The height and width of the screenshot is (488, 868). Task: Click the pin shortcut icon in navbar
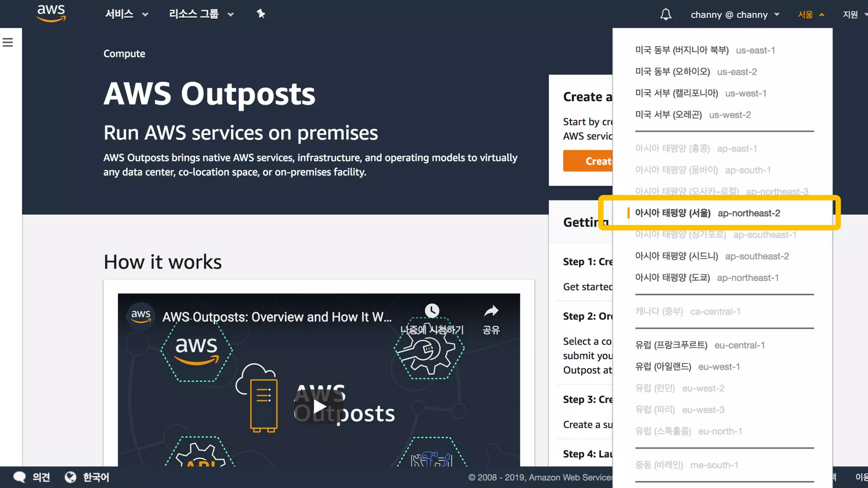[261, 14]
